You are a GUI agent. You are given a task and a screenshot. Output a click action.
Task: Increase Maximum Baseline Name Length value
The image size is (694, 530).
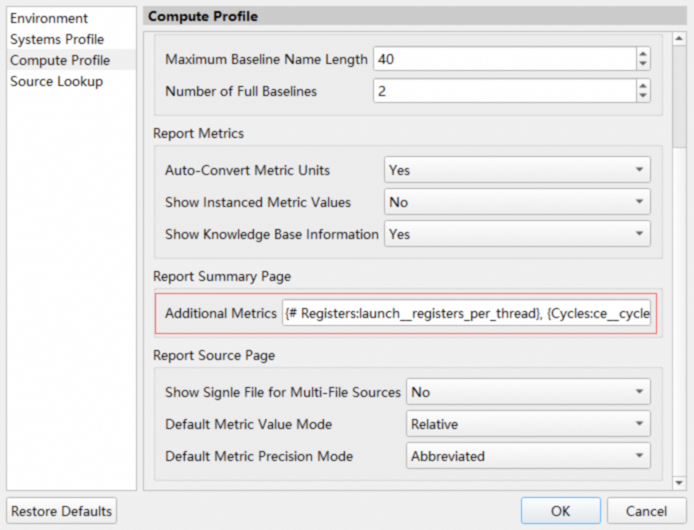pos(642,55)
